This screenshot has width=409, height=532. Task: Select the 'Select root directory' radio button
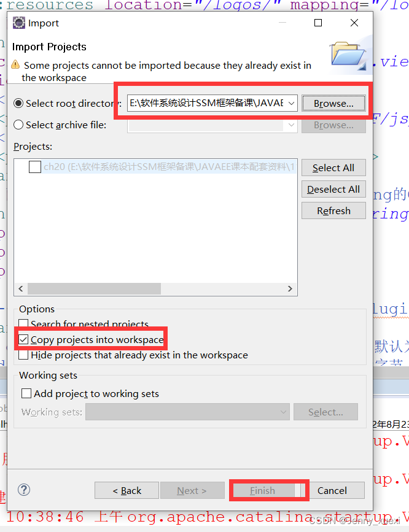18,103
